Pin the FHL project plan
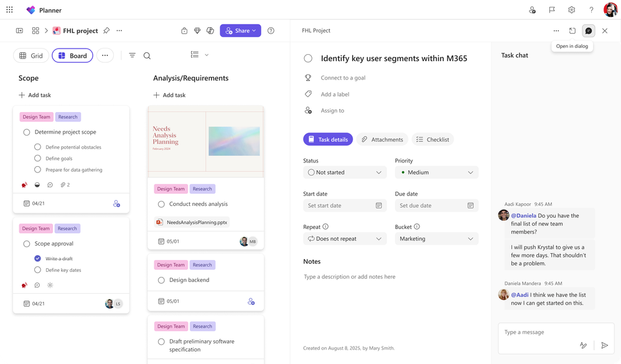This screenshot has width=621, height=364. tap(106, 30)
